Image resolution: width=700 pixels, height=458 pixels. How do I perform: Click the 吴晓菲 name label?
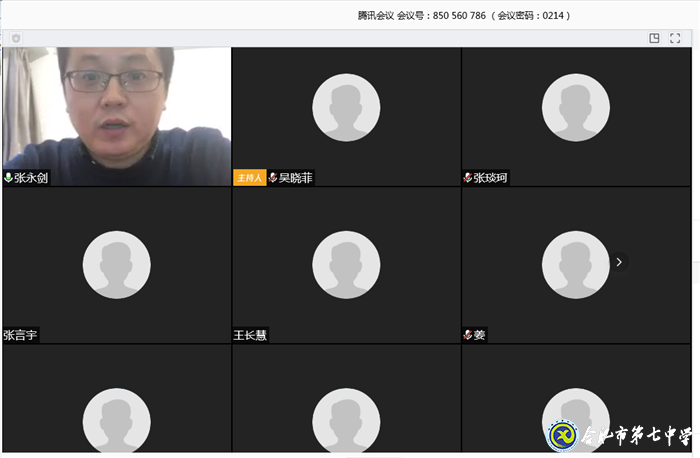tap(296, 178)
